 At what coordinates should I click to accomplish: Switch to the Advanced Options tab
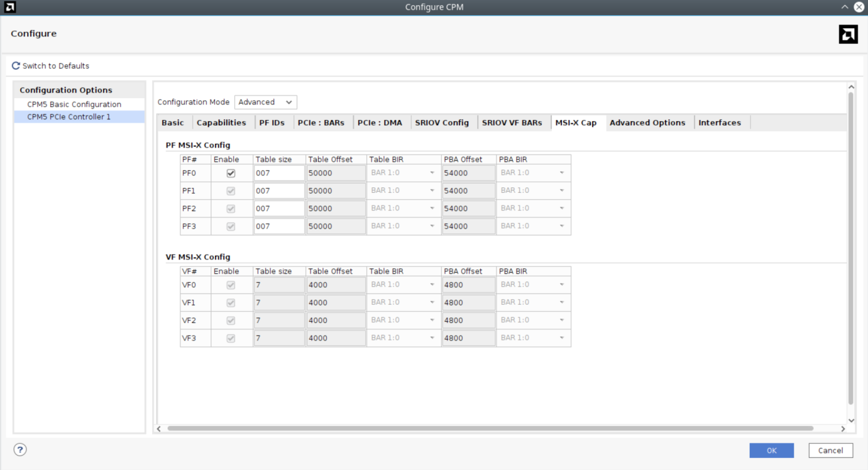(x=647, y=123)
